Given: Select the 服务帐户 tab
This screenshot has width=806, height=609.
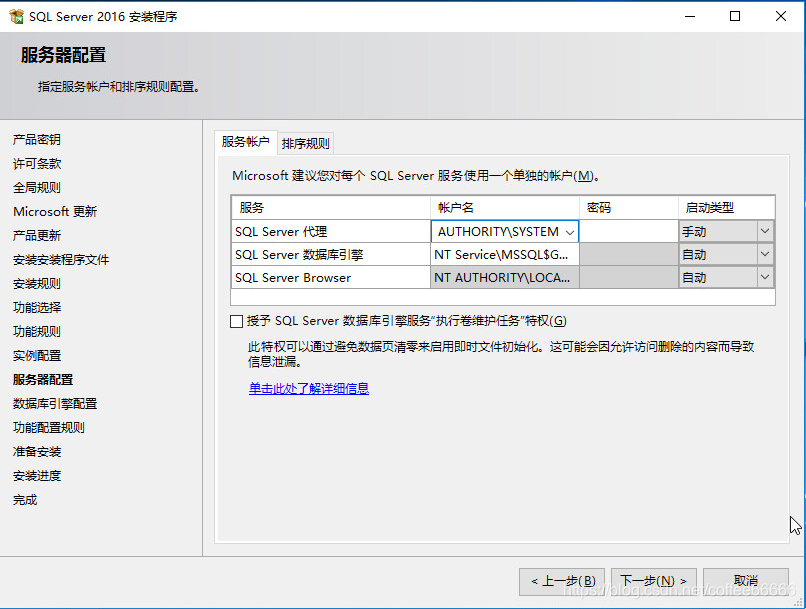Looking at the screenshot, I should coord(245,142).
